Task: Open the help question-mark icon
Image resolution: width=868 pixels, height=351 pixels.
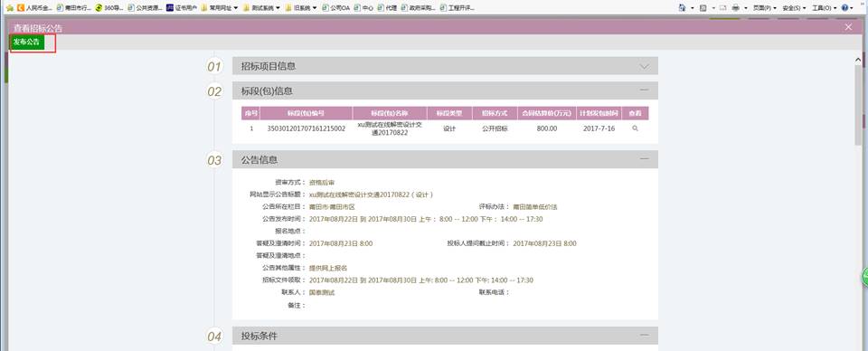Action: coord(844,8)
